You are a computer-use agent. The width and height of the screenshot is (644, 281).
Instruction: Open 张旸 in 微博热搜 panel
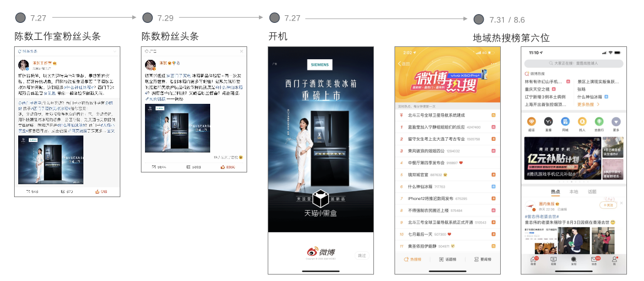(x=581, y=89)
